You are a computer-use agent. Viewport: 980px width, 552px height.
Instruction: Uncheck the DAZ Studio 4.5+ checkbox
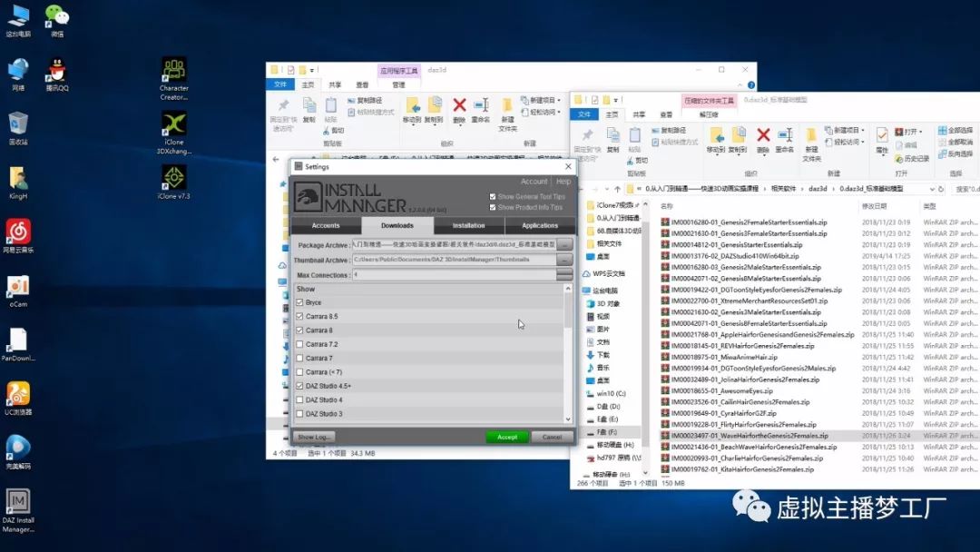click(299, 386)
